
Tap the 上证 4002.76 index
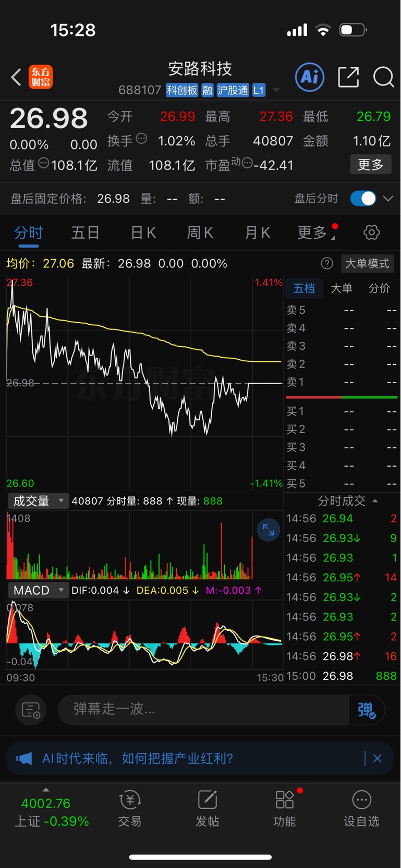(52, 812)
